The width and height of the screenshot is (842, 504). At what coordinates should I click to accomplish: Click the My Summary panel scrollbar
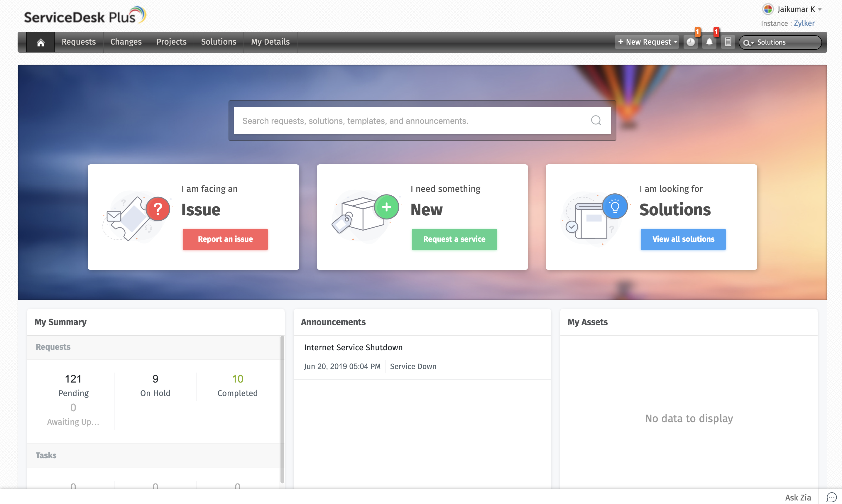click(x=282, y=409)
